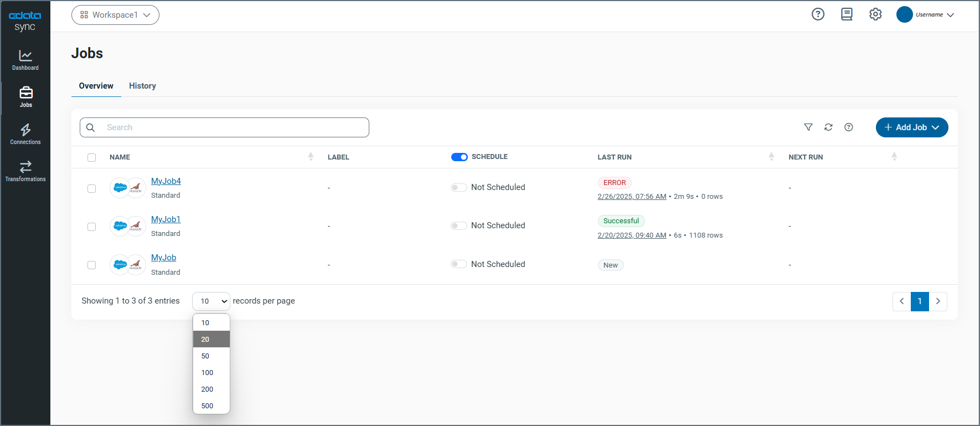Image resolution: width=980 pixels, height=426 pixels.
Task: Check the checkbox for MyJob1
Action: coord(92,227)
